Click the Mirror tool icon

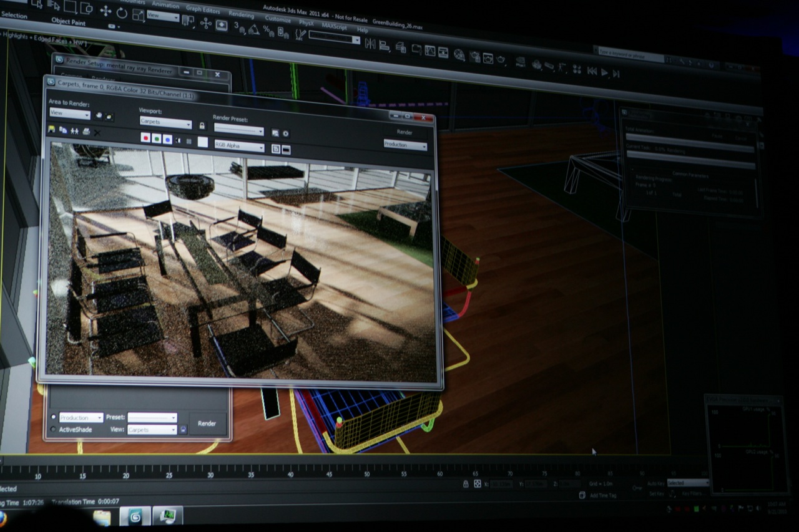[x=370, y=44]
